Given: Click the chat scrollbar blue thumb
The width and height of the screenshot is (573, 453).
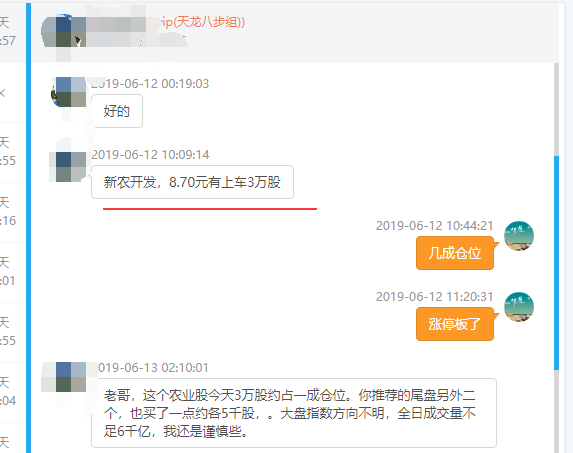Looking at the screenshot, I should coord(557,263).
